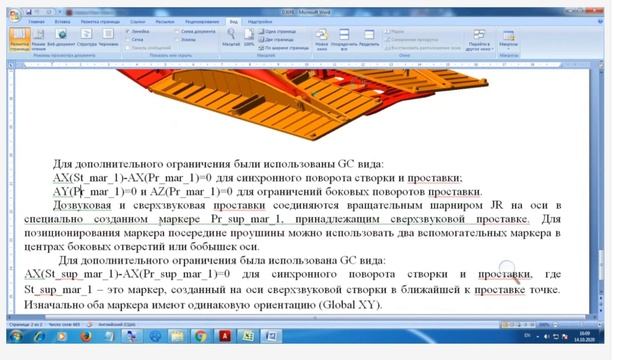The width and height of the screenshot is (640, 360).
Task: Switch to Веб-документ view
Action: point(61,38)
